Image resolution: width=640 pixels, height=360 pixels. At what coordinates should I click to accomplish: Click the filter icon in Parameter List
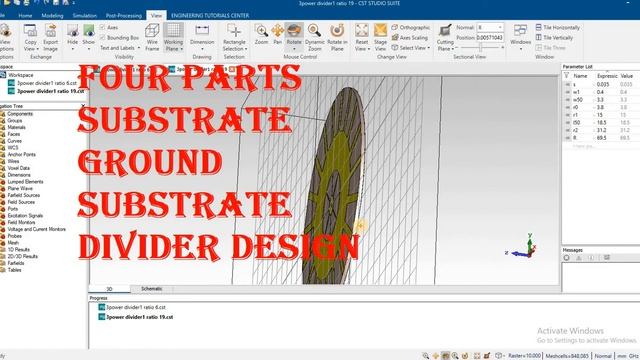click(566, 76)
